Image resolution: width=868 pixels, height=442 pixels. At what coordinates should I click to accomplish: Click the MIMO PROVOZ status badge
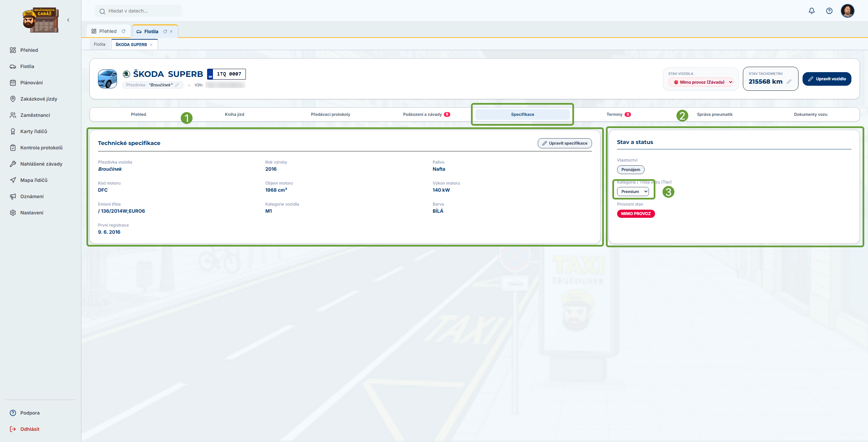636,214
